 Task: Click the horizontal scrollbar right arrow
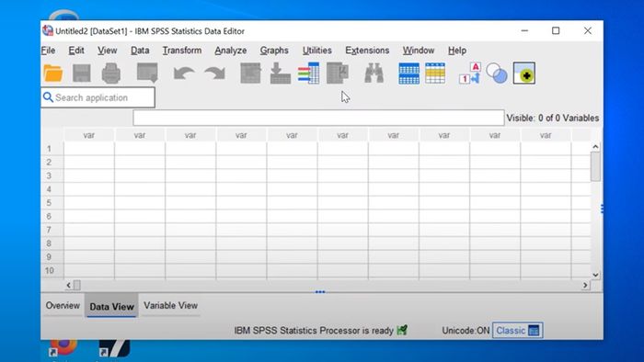(585, 285)
